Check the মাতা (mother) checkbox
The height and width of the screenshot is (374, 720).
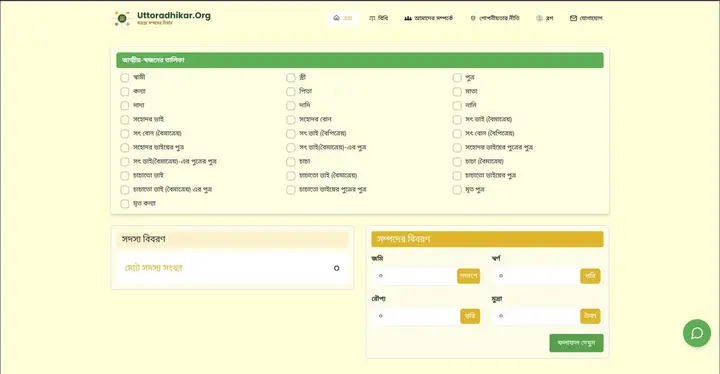[457, 92]
